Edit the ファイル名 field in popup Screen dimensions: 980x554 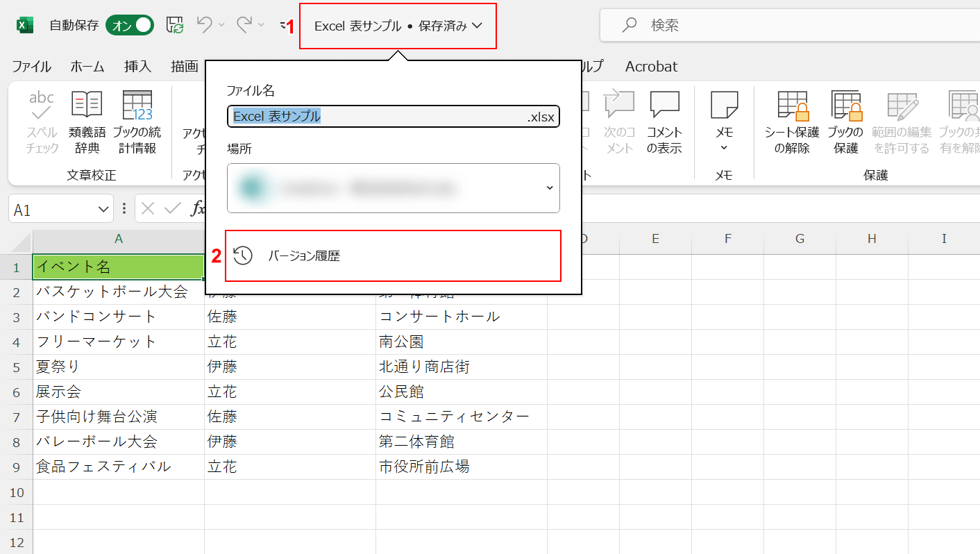pos(394,117)
